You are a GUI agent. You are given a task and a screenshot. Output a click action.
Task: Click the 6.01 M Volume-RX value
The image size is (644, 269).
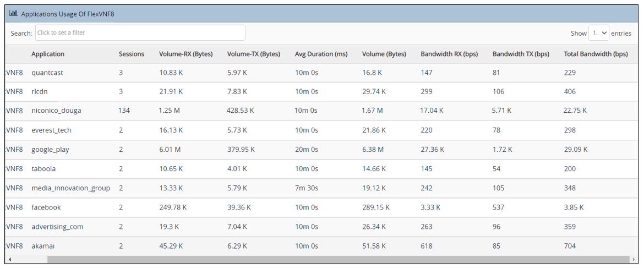[170, 150]
